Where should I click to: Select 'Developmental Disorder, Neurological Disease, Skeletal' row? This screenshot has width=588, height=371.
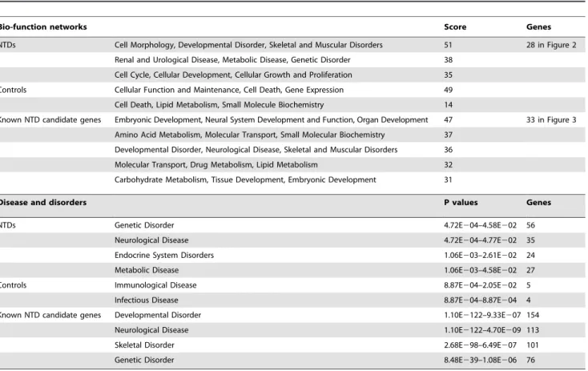tap(256, 150)
